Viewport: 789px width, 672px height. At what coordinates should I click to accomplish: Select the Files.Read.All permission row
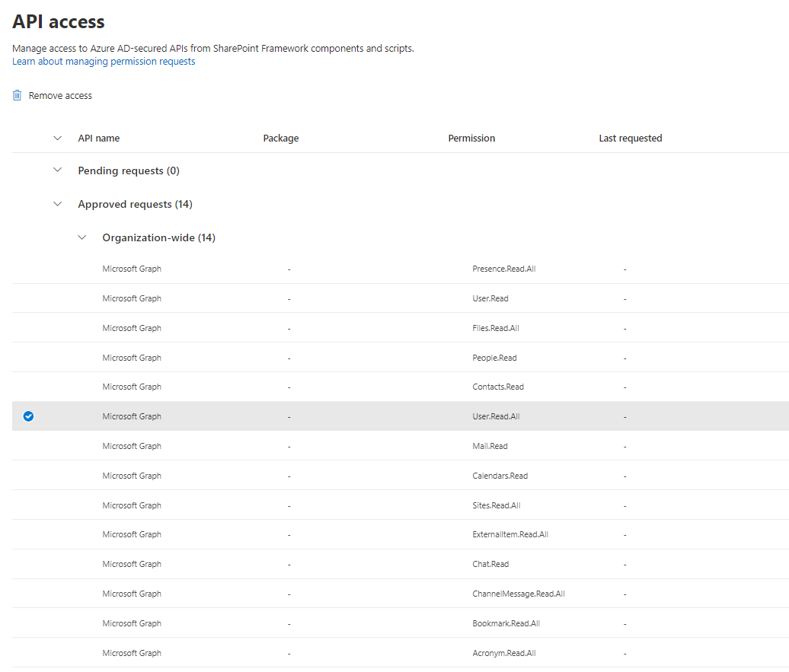pyautogui.click(x=401, y=328)
